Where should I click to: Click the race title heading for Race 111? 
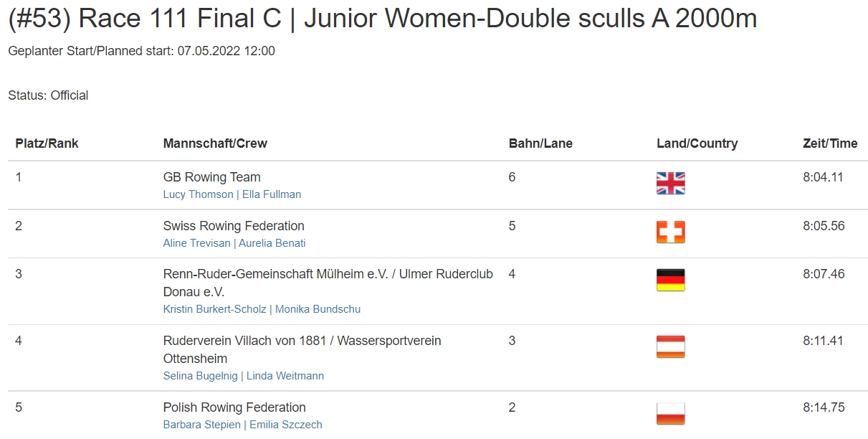coord(383,19)
